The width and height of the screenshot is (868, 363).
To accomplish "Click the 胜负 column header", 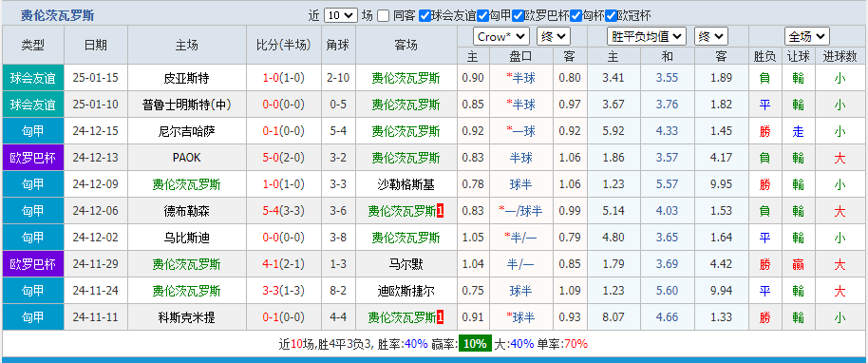I will 764,56.
